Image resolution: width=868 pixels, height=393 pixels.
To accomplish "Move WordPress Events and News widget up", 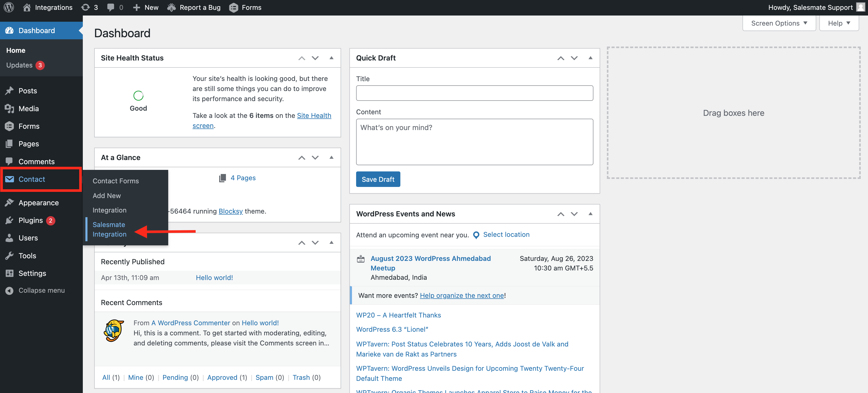I will coord(561,214).
